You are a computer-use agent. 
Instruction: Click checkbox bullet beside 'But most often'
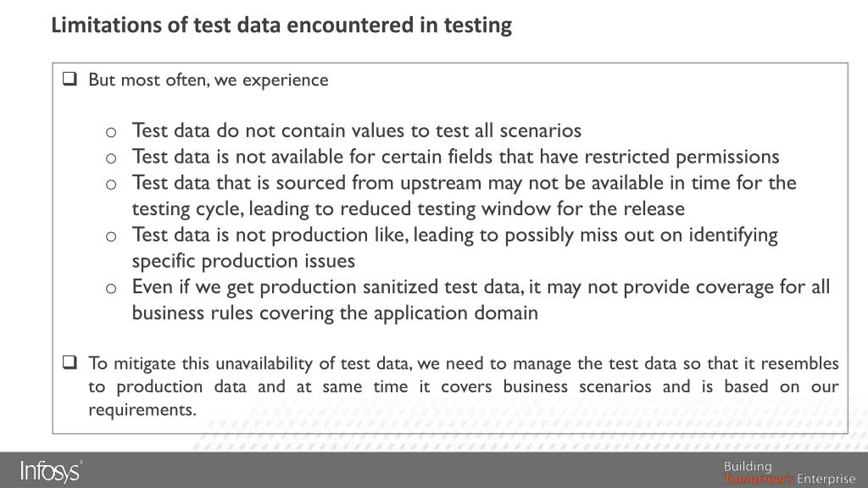point(70,79)
